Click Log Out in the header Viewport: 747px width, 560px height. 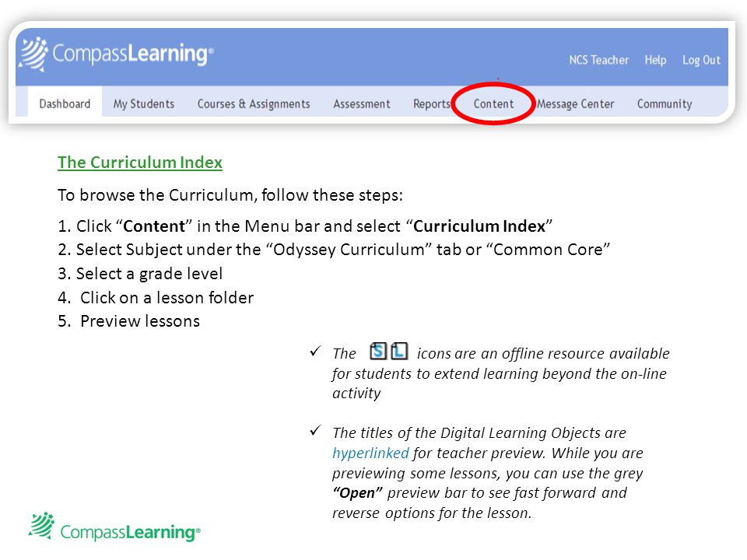[701, 60]
